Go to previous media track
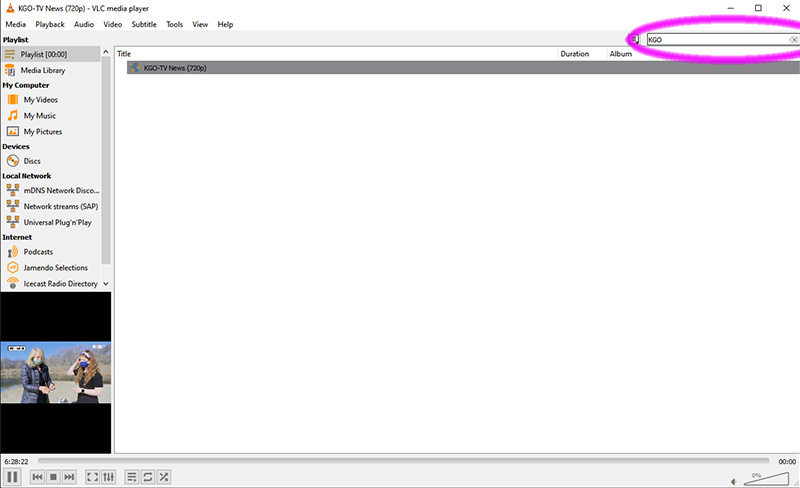Image resolution: width=800 pixels, height=488 pixels. pos(37,477)
